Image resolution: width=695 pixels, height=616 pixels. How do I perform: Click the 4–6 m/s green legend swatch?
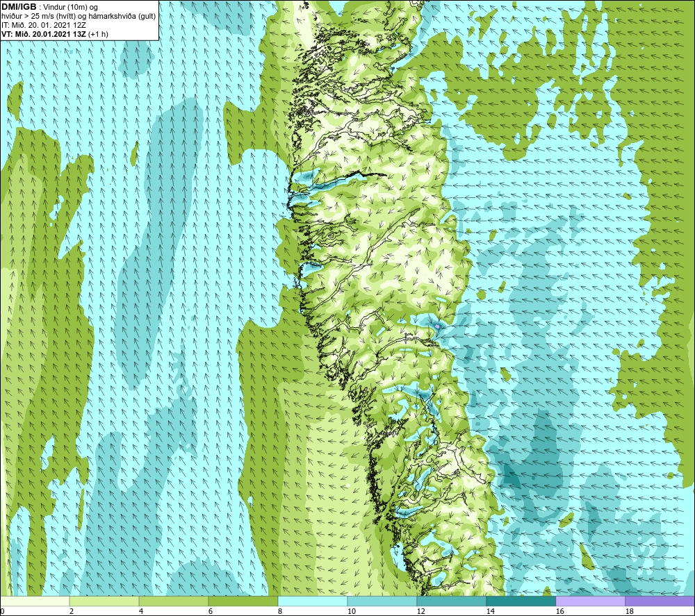[174, 601]
